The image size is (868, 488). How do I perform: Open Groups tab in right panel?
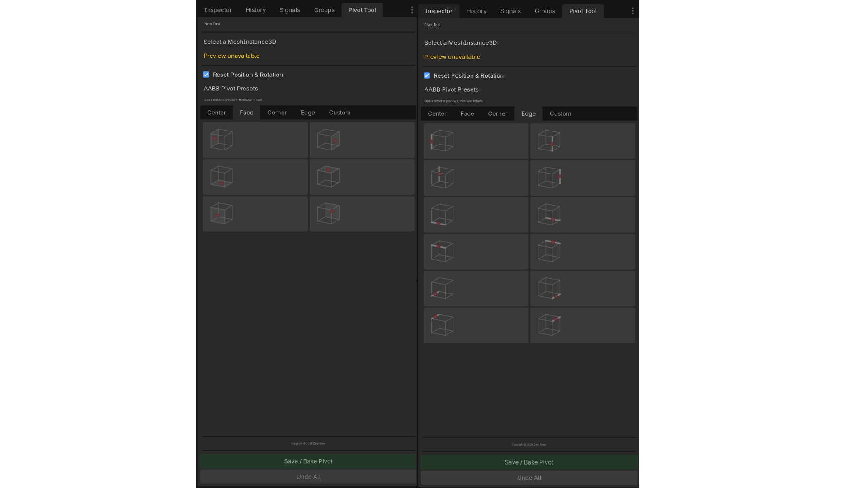545,11
